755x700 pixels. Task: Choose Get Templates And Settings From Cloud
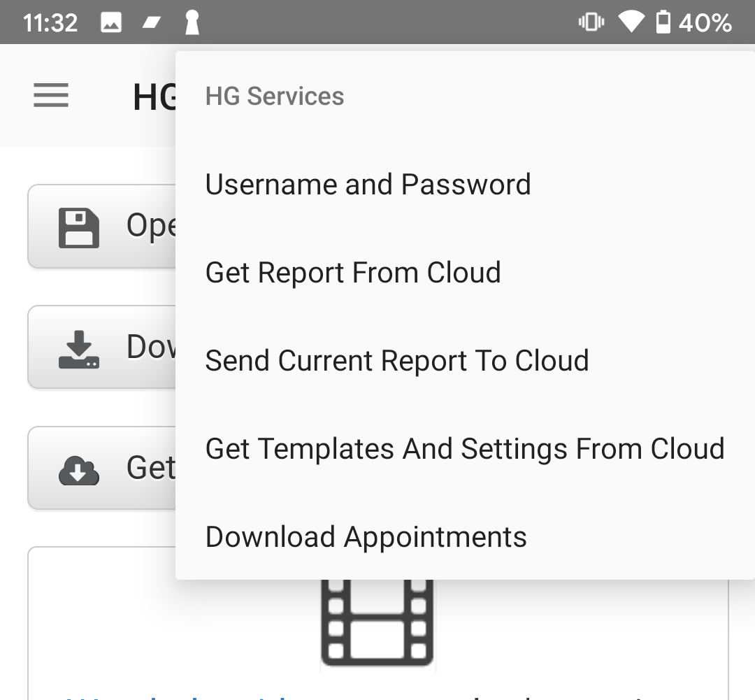pos(464,449)
